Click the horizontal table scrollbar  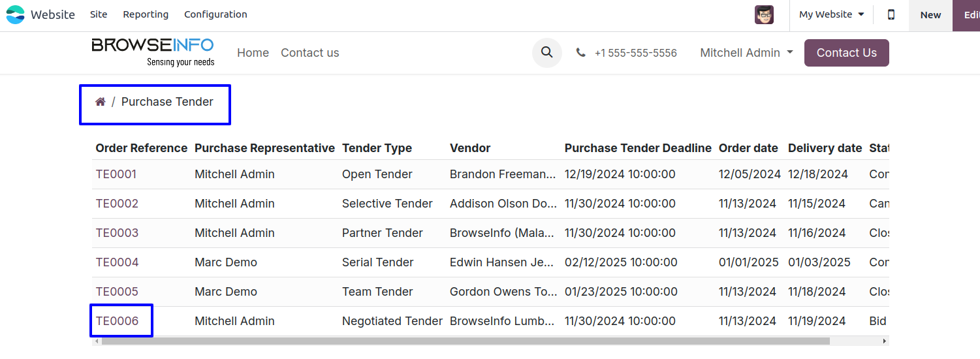[x=465, y=341]
